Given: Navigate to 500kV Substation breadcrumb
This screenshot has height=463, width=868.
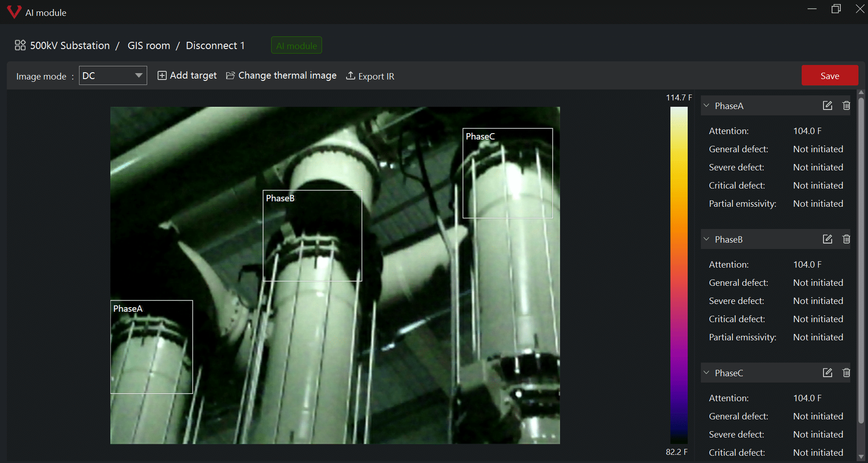Looking at the screenshot, I should point(70,45).
